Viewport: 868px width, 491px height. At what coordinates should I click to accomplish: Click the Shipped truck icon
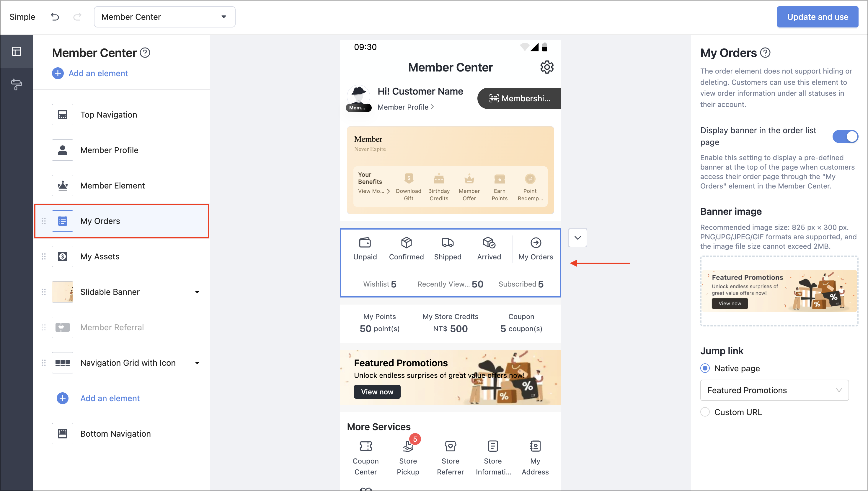point(448,243)
